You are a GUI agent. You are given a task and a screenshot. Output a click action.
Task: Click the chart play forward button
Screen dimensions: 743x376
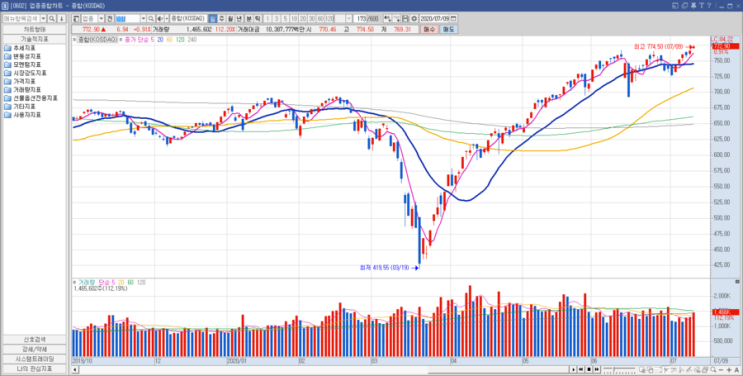coord(573,369)
